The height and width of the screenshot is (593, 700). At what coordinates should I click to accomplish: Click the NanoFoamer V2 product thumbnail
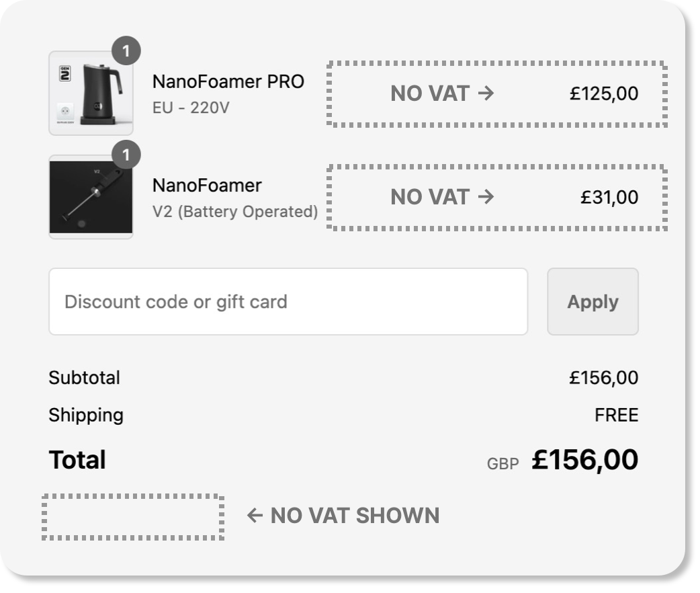click(91, 197)
